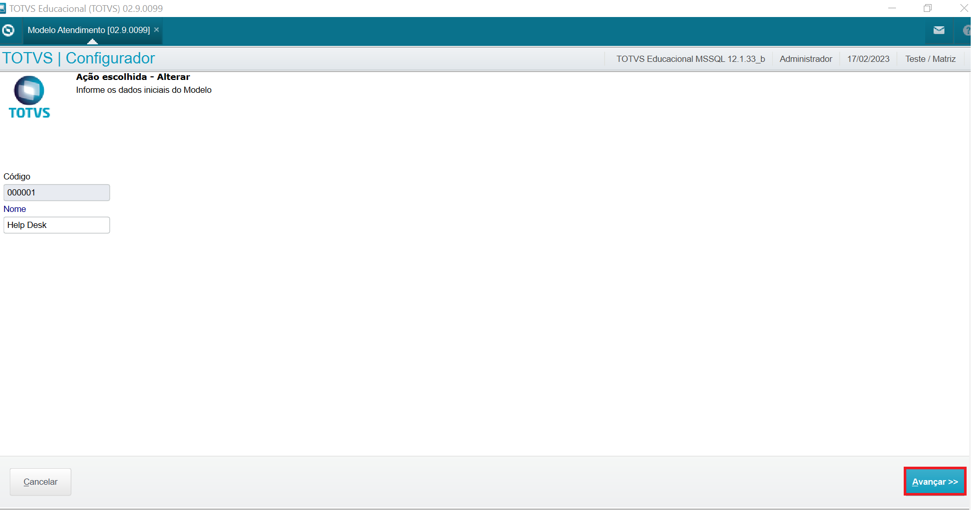This screenshot has width=980, height=510.
Task: Click the TOTVS logo image
Action: click(29, 97)
